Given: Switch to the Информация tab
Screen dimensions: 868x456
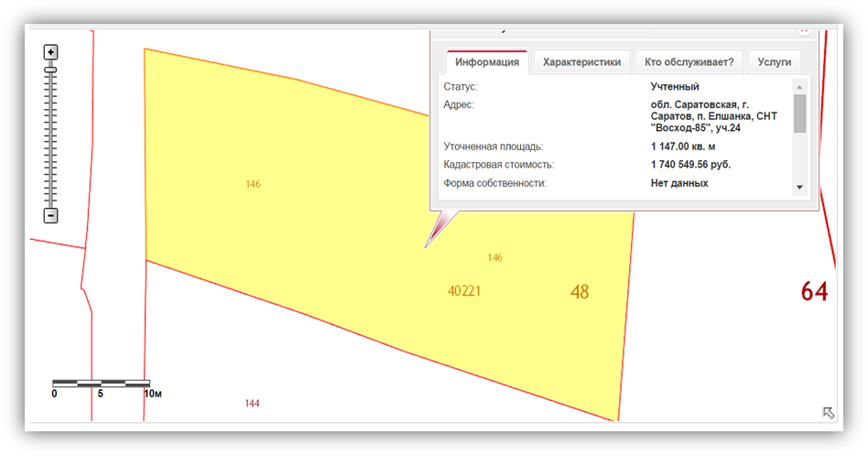Looking at the screenshot, I should (487, 62).
